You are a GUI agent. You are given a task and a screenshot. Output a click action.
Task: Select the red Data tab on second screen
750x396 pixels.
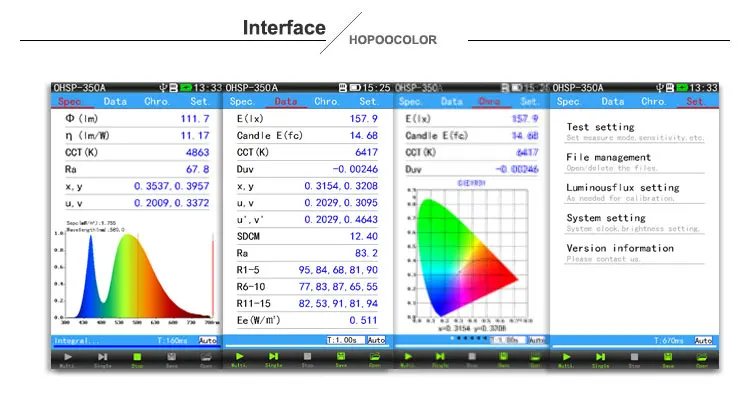[286, 101]
